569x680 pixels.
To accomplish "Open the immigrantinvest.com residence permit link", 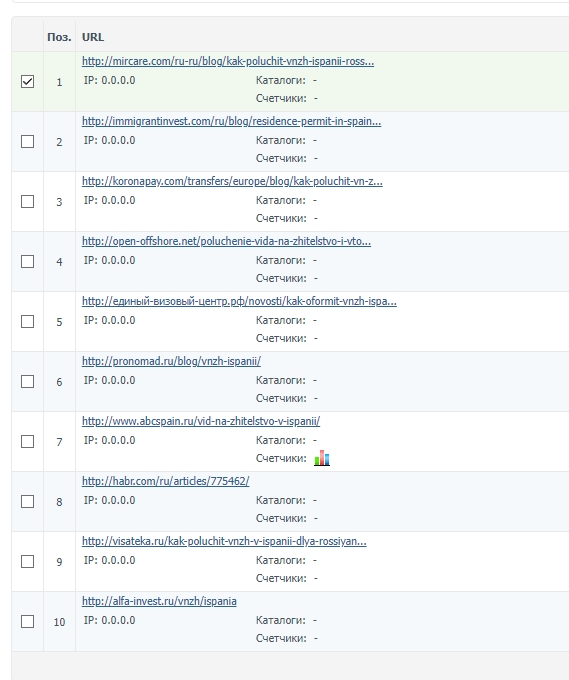I will pyautogui.click(x=231, y=121).
